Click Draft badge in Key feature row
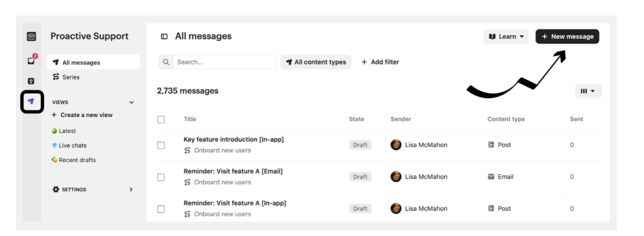The height and width of the screenshot is (236, 644). point(360,145)
